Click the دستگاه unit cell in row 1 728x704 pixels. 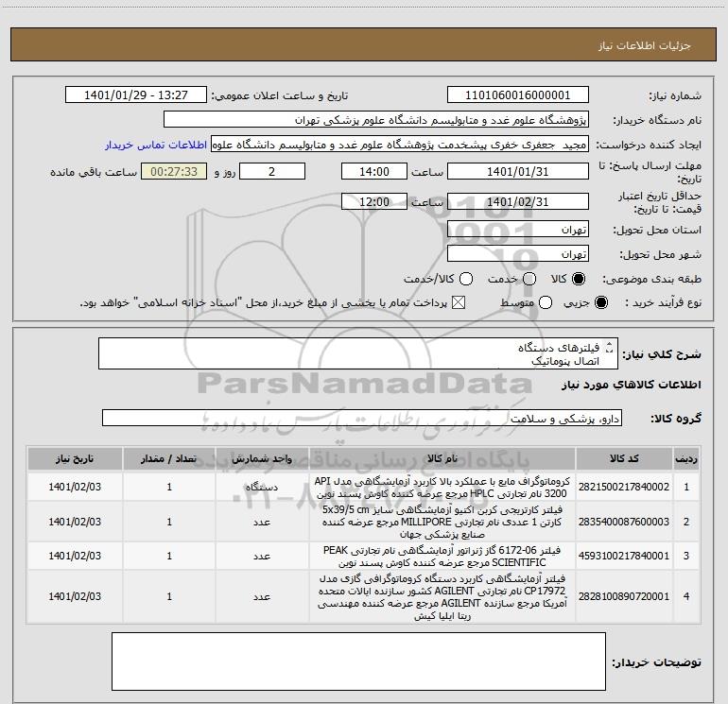[262, 487]
